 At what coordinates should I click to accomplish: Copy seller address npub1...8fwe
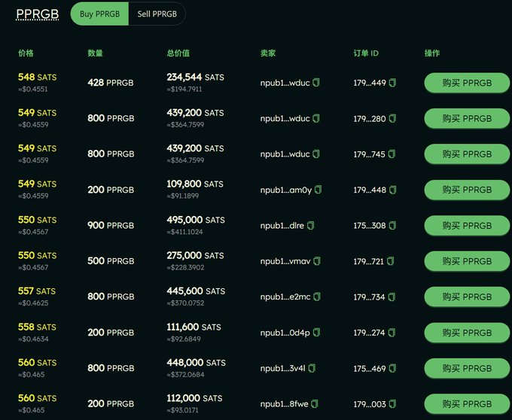315,403
